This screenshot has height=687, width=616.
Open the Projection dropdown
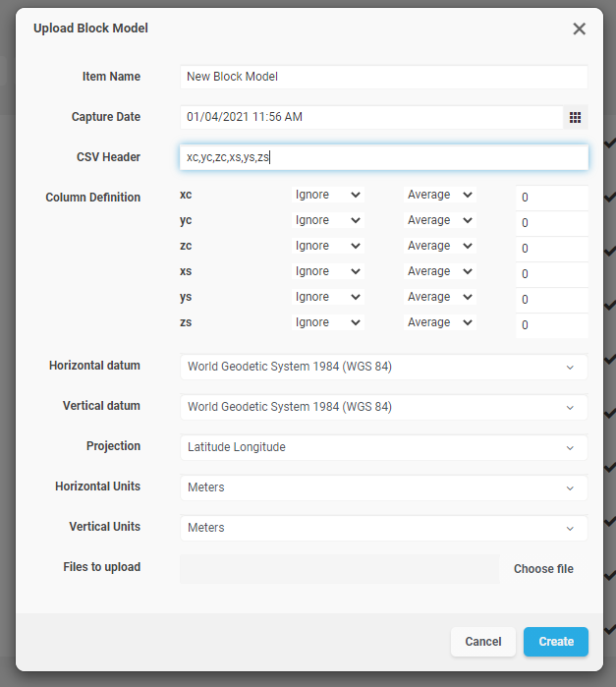[x=383, y=447]
